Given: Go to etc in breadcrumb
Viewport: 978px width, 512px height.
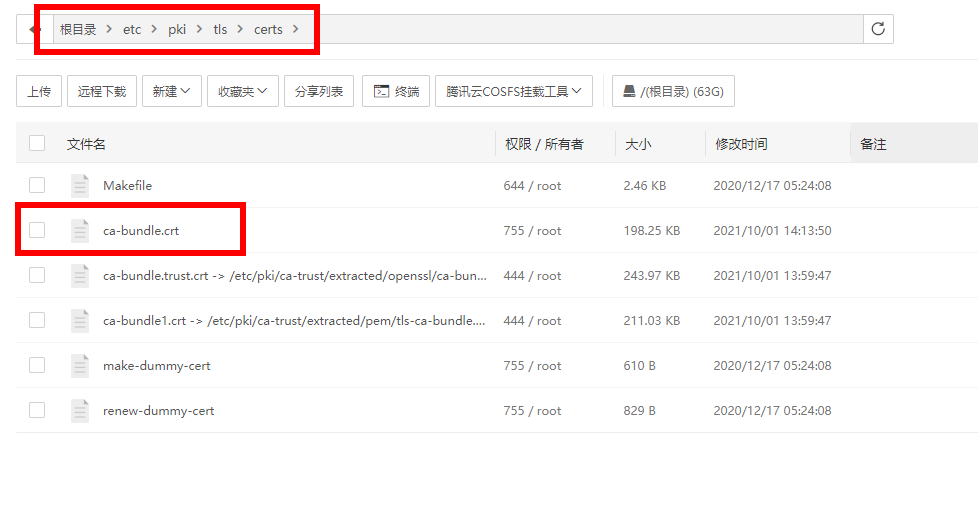Looking at the screenshot, I should [x=132, y=29].
